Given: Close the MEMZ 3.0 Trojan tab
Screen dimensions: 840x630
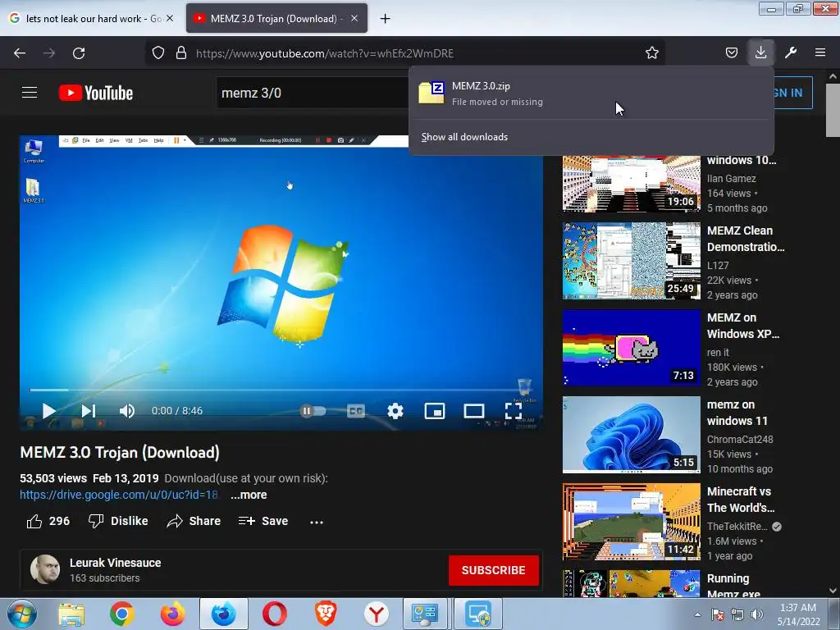Looking at the screenshot, I should click(x=354, y=18).
